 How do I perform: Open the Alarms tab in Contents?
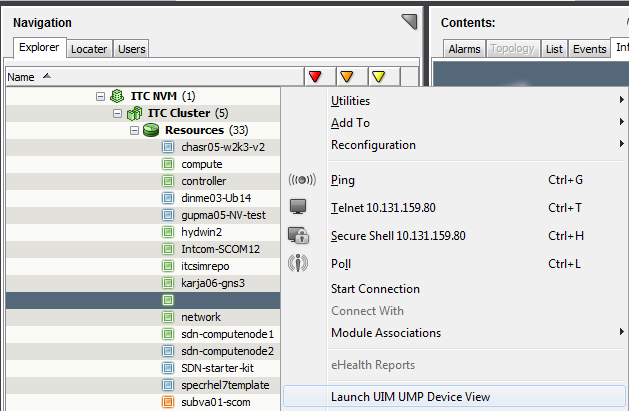click(x=464, y=49)
